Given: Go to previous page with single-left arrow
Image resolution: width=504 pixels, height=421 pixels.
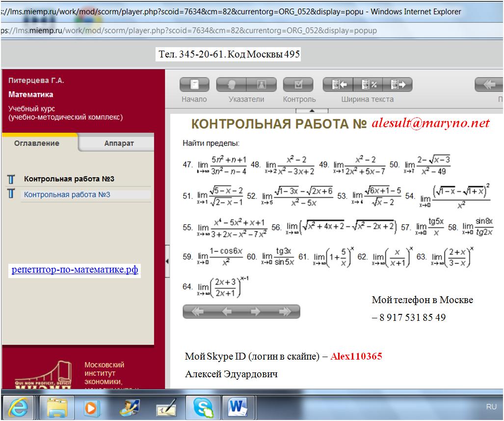Looking at the screenshot, I should [227, 311].
